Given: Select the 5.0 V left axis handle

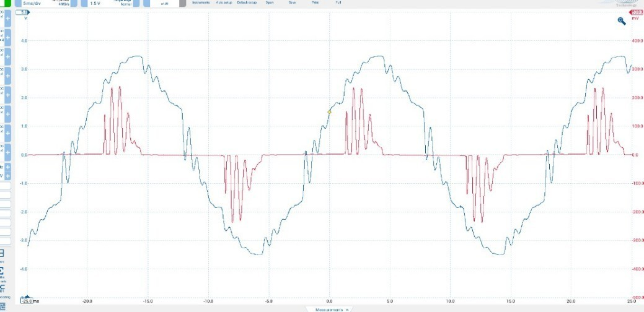Looking at the screenshot, I should point(23,12).
